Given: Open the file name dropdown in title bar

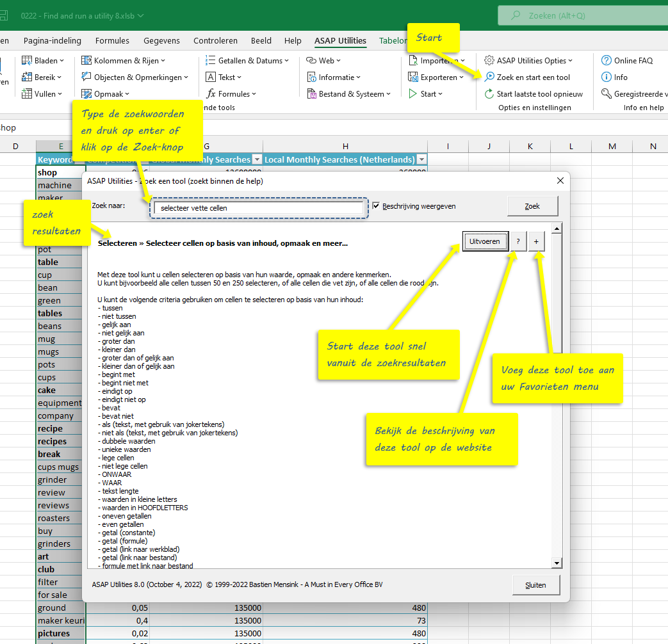Looking at the screenshot, I should pyautogui.click(x=141, y=16).
